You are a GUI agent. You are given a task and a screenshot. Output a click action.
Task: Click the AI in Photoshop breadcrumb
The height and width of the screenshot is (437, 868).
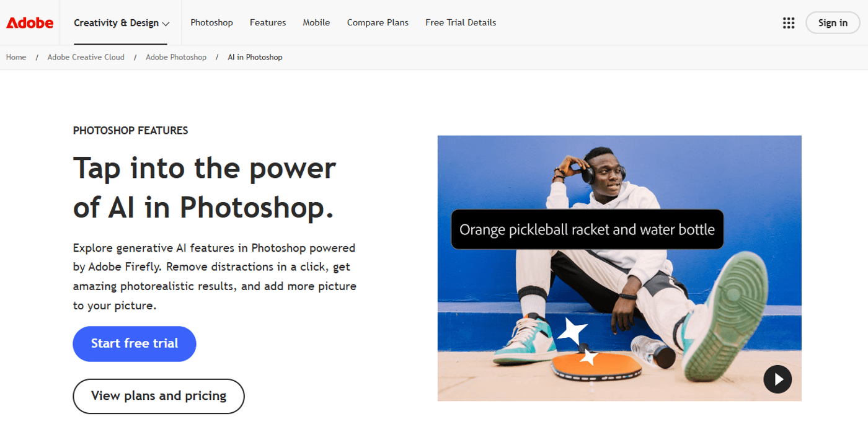tap(255, 57)
